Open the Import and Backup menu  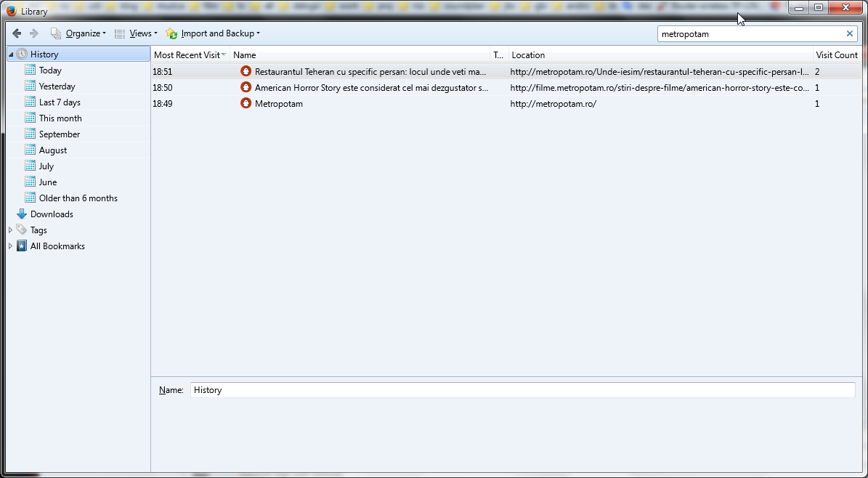[220, 33]
